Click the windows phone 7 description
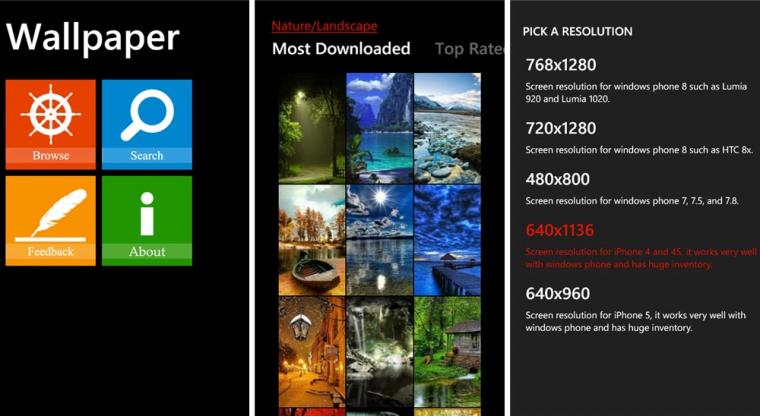The height and width of the screenshot is (416, 760). [x=632, y=201]
